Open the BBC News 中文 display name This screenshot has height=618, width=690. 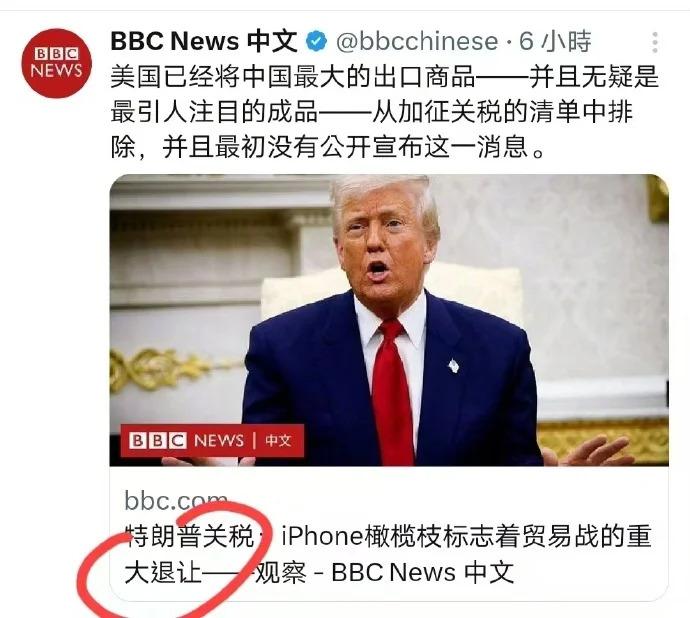click(204, 41)
